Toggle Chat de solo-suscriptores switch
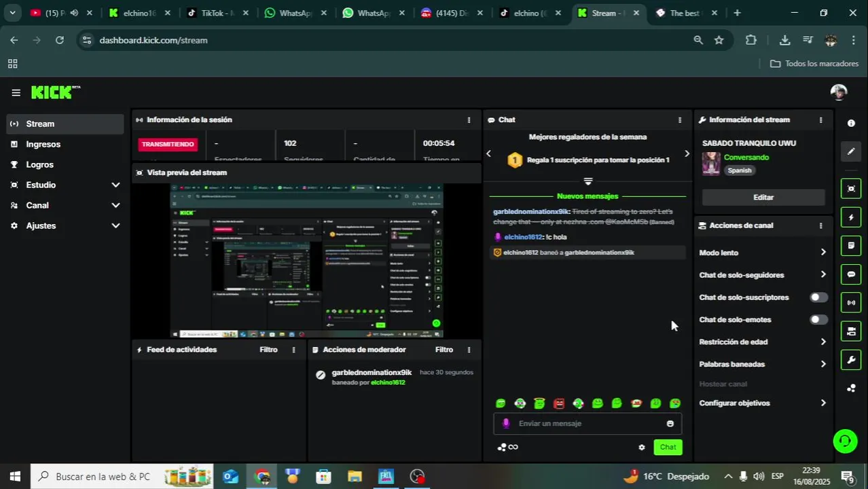The height and width of the screenshot is (489, 868). (x=818, y=297)
